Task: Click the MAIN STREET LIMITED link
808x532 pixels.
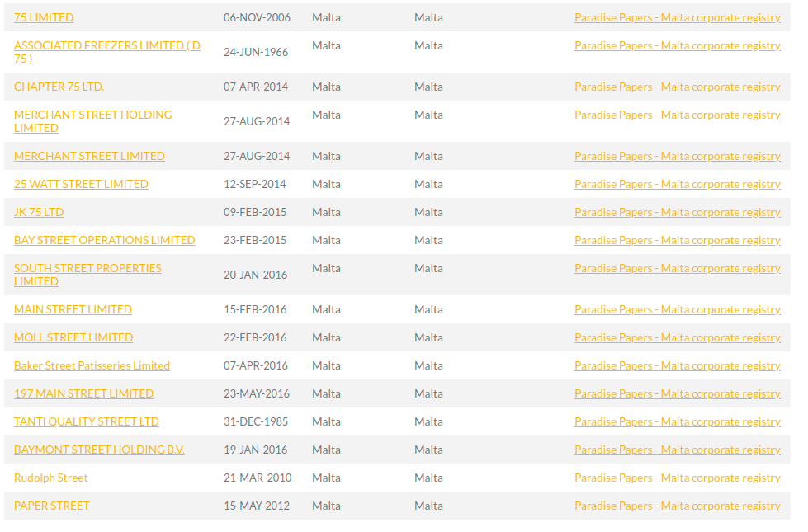Action: pyautogui.click(x=73, y=309)
